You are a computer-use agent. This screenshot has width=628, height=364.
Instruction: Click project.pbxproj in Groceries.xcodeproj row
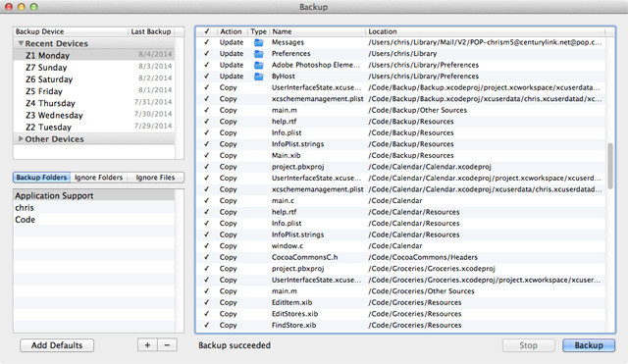(297, 268)
